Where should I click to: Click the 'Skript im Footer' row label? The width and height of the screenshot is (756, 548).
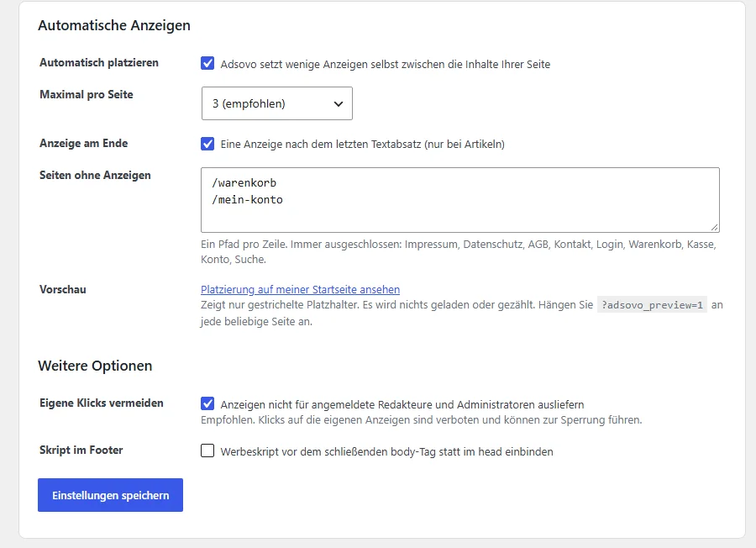81,450
